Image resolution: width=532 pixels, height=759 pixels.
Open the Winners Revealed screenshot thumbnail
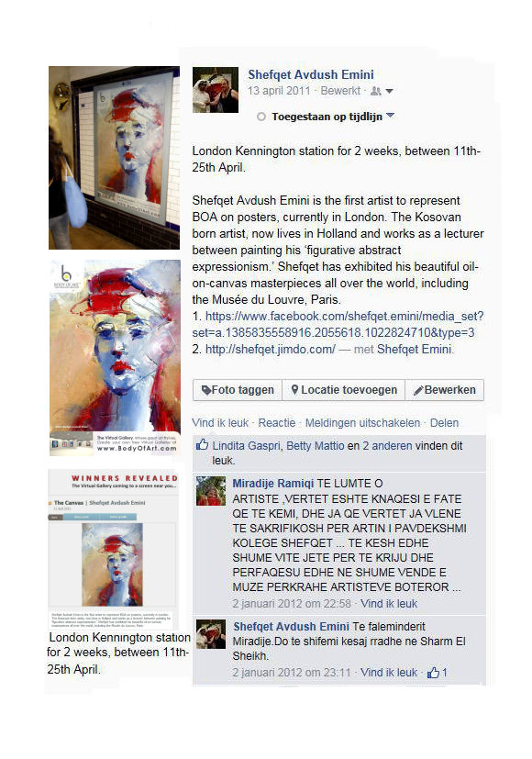tap(113, 550)
